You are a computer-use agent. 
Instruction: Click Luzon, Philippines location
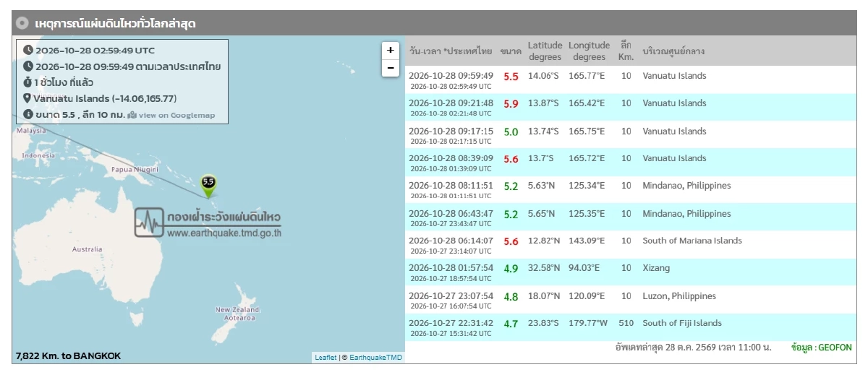coord(679,296)
